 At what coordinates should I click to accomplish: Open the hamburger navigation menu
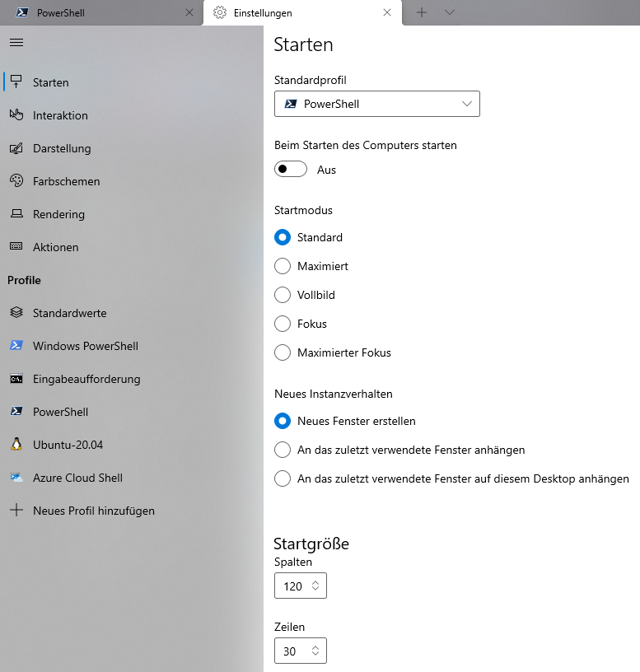tap(16, 43)
